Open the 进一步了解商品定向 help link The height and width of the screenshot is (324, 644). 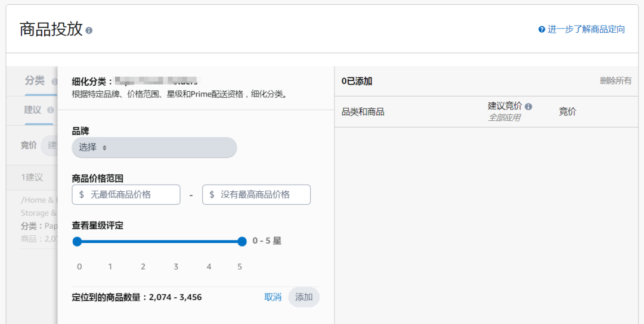tap(586, 29)
